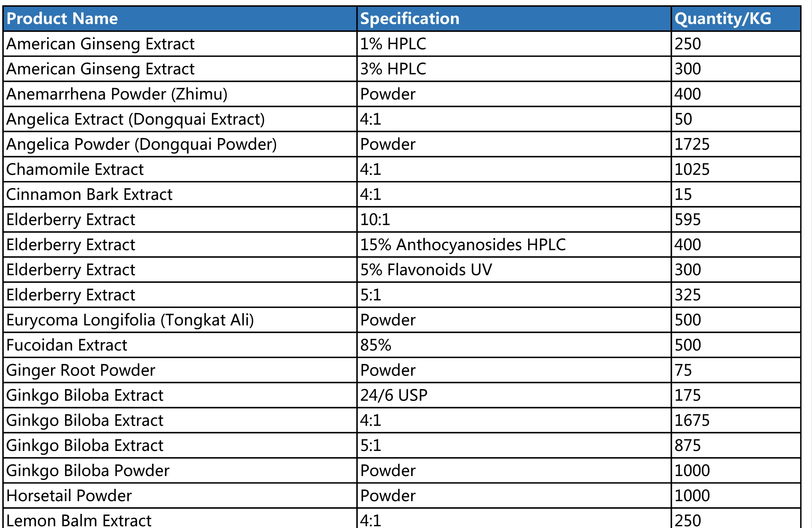Click the Cinnamon Bark Extract cell

(x=180, y=194)
